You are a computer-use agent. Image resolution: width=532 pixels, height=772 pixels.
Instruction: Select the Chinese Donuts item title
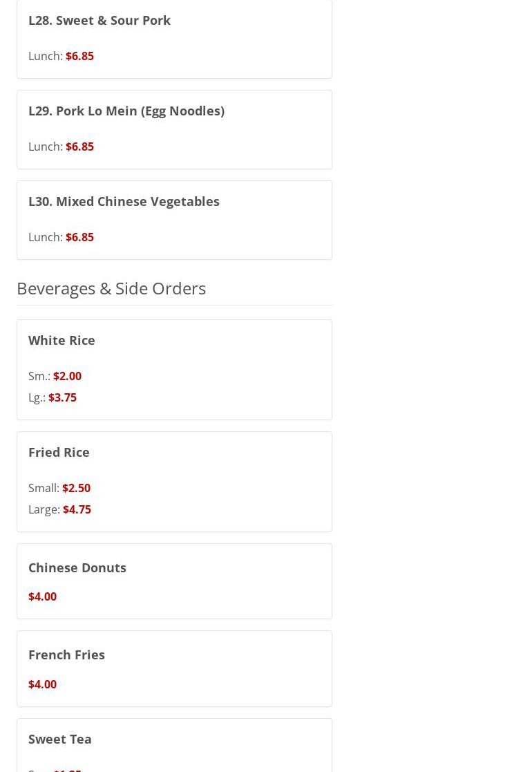(x=77, y=567)
